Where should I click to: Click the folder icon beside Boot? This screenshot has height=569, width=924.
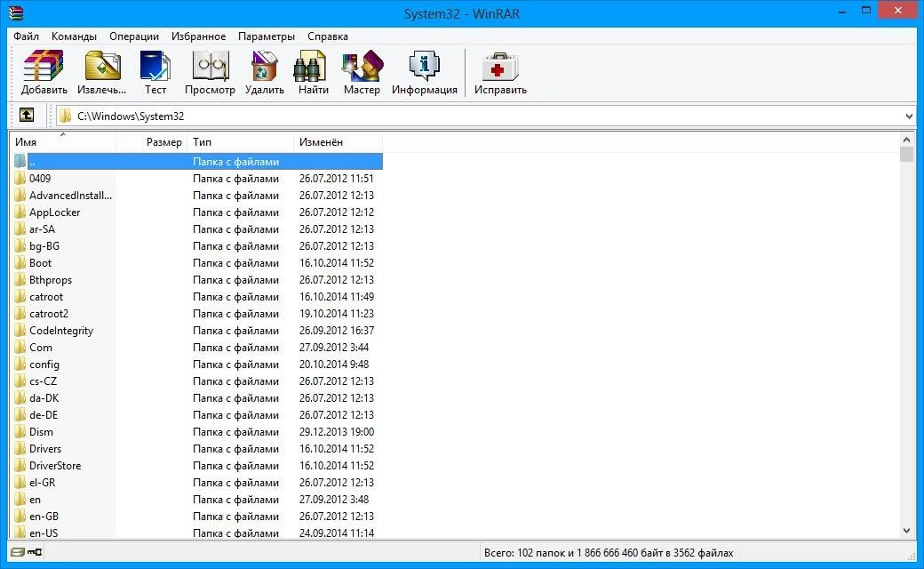click(20, 263)
